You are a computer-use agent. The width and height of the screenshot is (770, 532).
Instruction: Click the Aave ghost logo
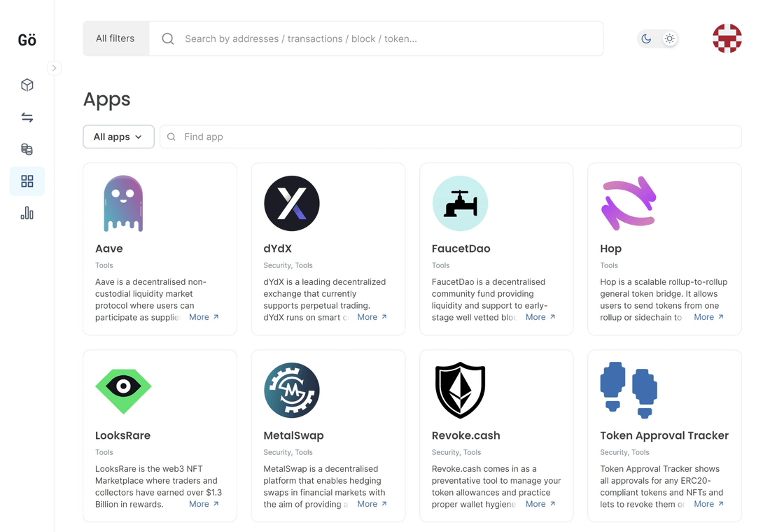(x=123, y=204)
